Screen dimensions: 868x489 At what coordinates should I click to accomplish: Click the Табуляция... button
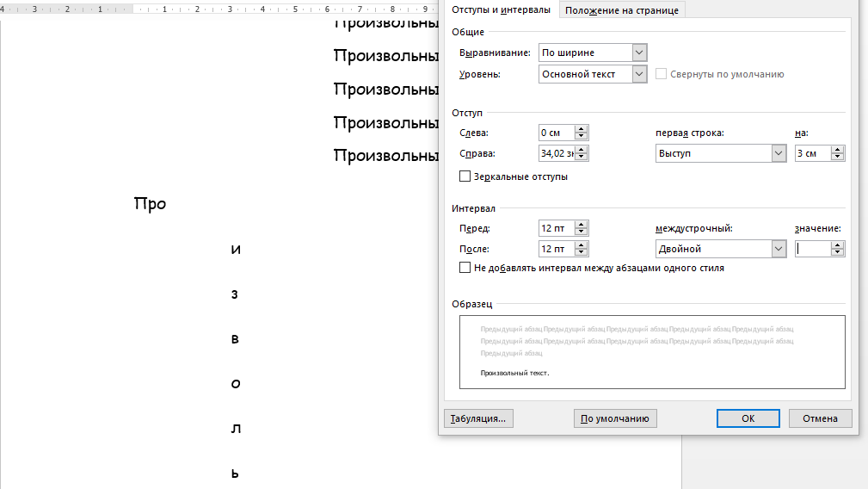478,418
